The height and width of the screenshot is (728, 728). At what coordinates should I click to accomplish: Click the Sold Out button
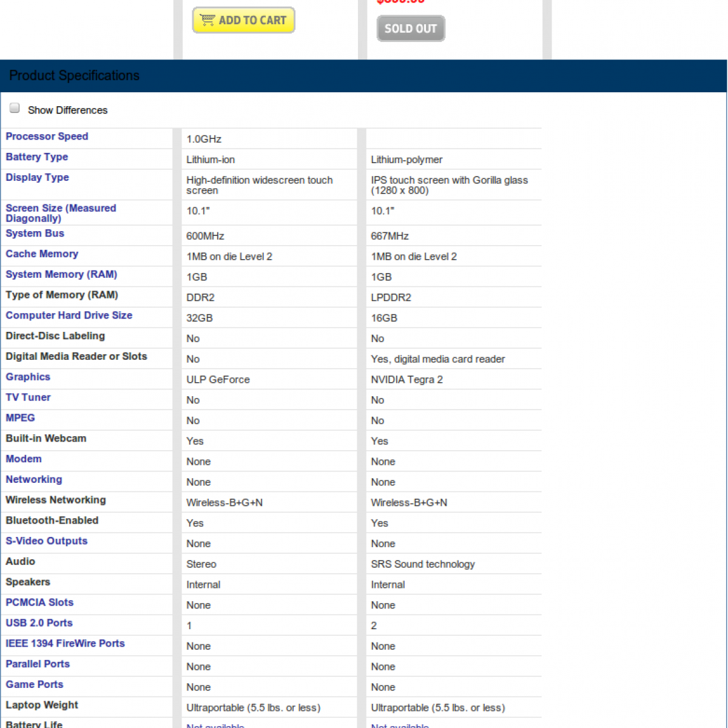[411, 29]
